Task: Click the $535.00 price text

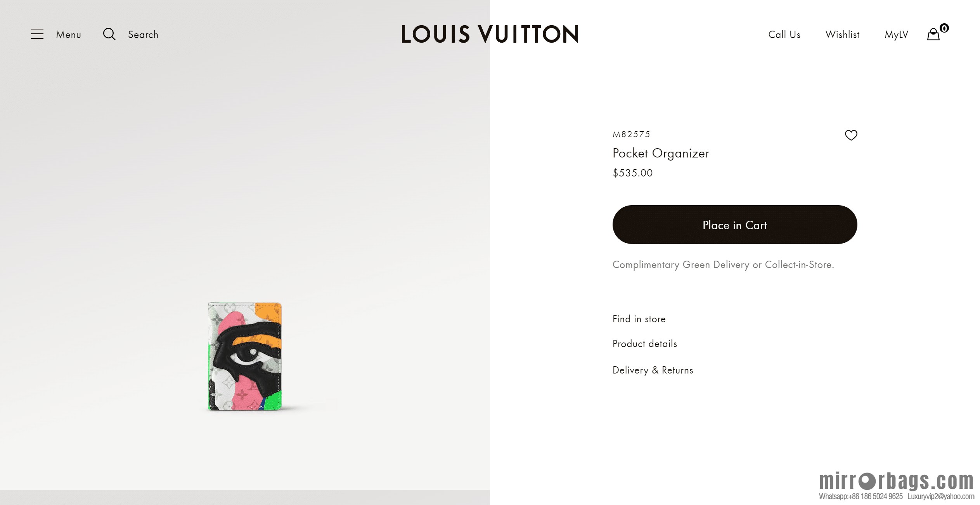Action: [632, 173]
